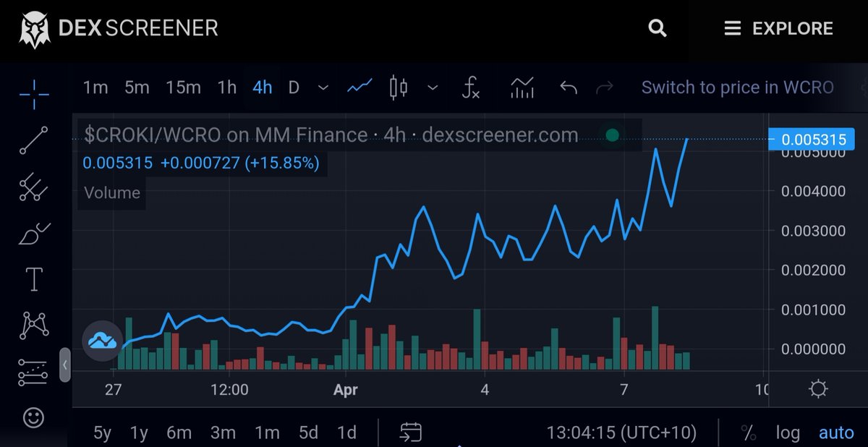Open the go to date calendar icon
Image resolution: width=868 pixels, height=447 pixels.
point(411,433)
